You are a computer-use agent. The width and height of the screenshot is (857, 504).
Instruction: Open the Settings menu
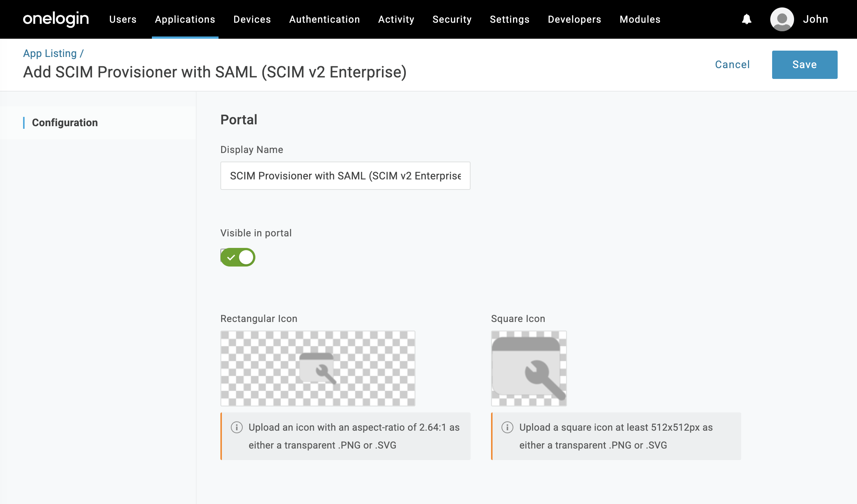coord(510,19)
